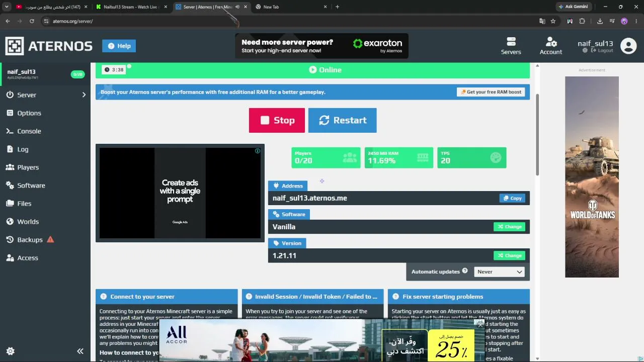Open Automatic updates dropdown set to Never
The width and height of the screenshot is (644, 362).
[500, 271]
